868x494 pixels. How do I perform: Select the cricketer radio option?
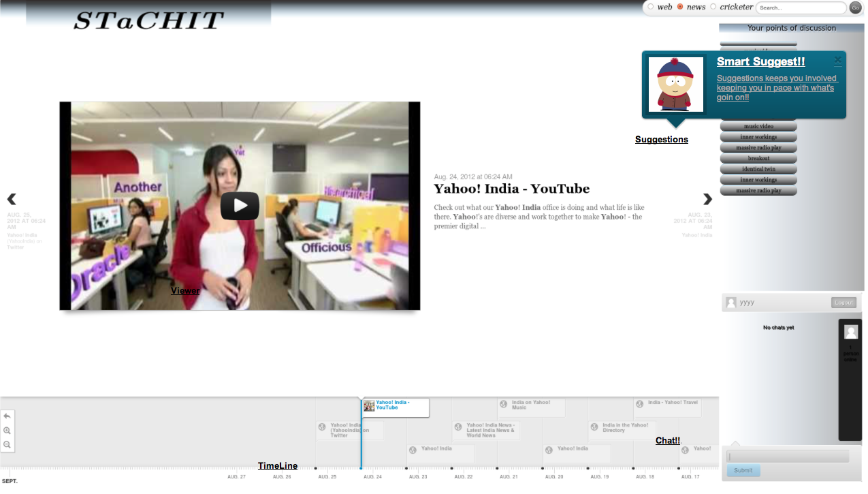pos(713,7)
